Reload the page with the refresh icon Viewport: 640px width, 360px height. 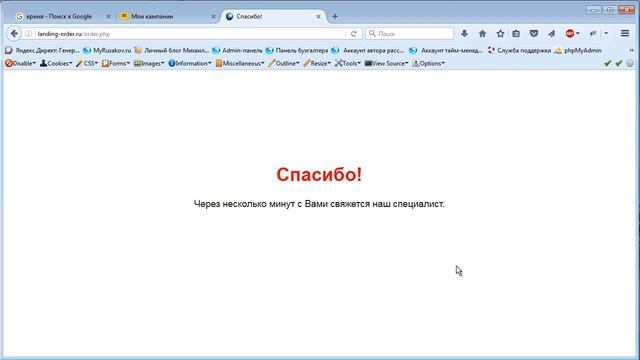[353, 34]
